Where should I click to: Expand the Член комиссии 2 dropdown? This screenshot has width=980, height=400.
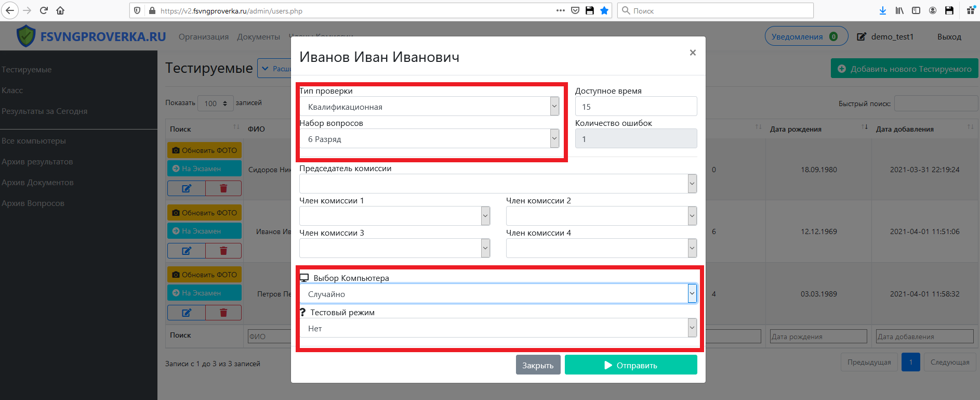point(601,216)
